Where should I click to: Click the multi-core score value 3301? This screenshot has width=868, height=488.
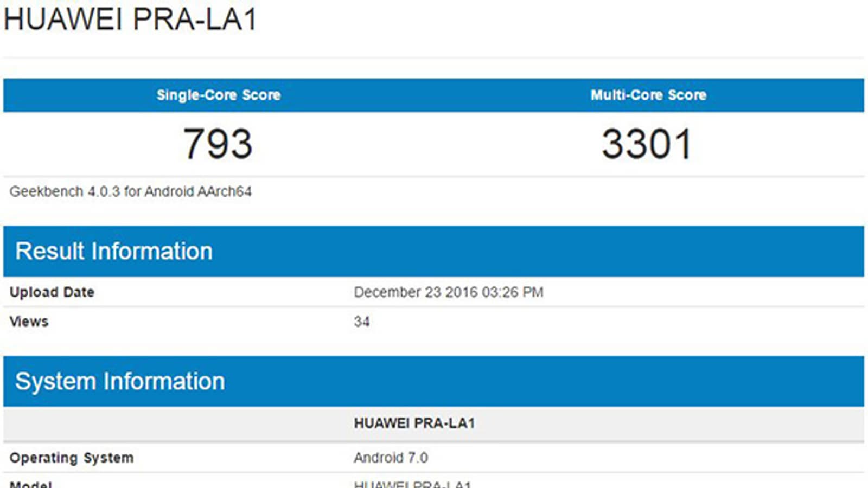647,144
